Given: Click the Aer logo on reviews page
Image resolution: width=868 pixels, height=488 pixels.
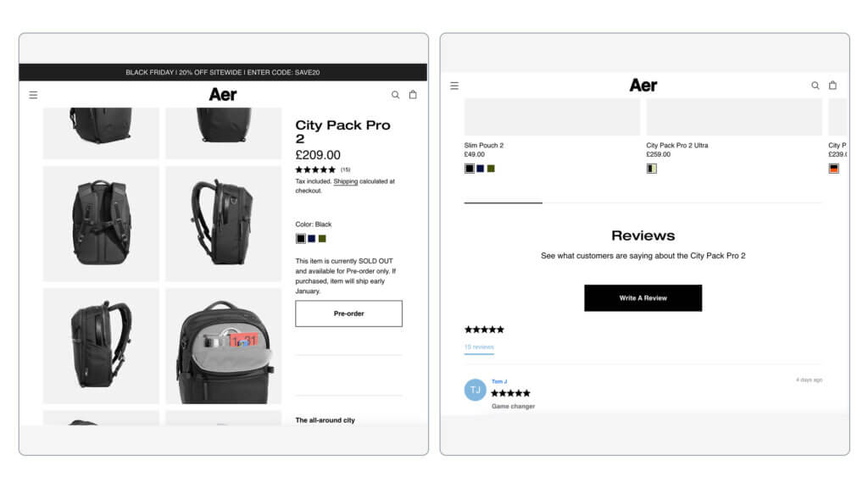Looking at the screenshot, I should [x=643, y=86].
